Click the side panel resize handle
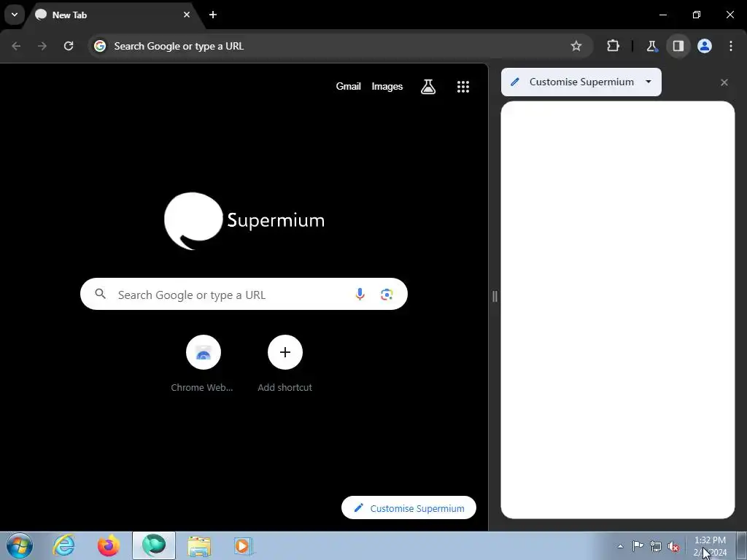This screenshot has width=747, height=560. click(495, 296)
